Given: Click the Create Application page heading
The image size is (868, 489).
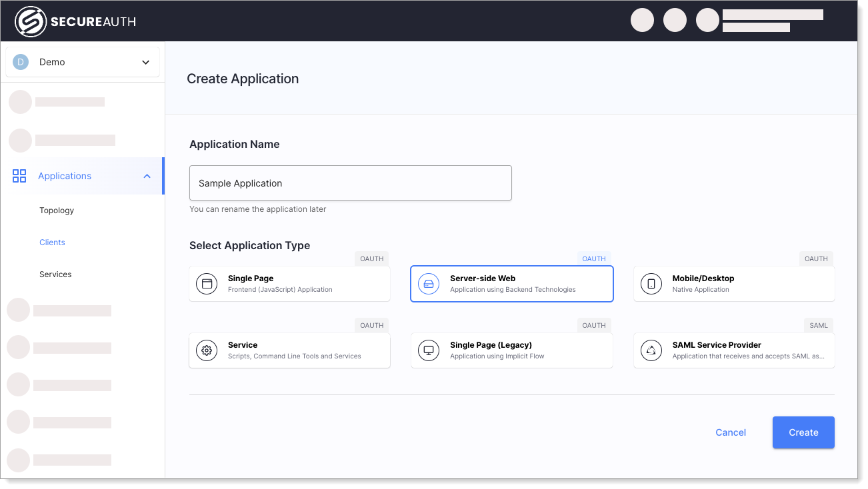Looking at the screenshot, I should (x=243, y=79).
